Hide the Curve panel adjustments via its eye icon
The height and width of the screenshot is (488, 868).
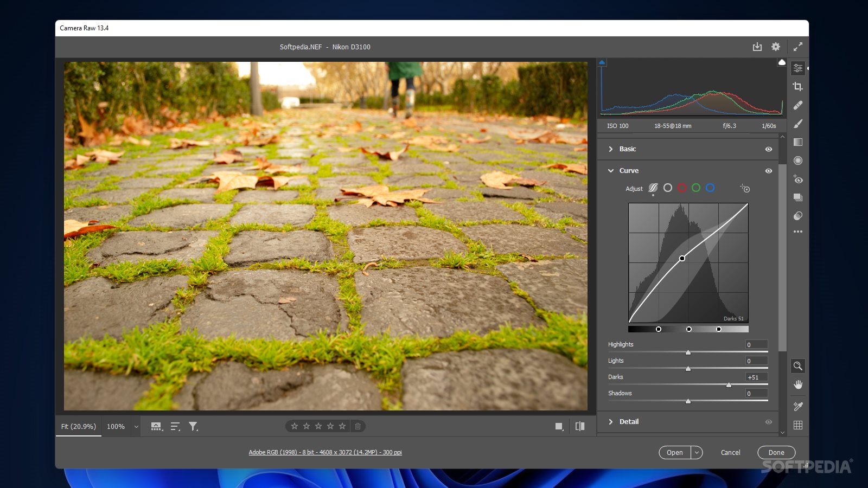[x=768, y=171]
